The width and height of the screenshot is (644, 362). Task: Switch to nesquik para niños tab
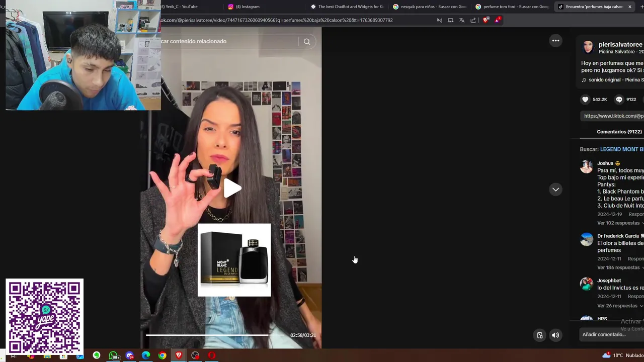coord(429,7)
